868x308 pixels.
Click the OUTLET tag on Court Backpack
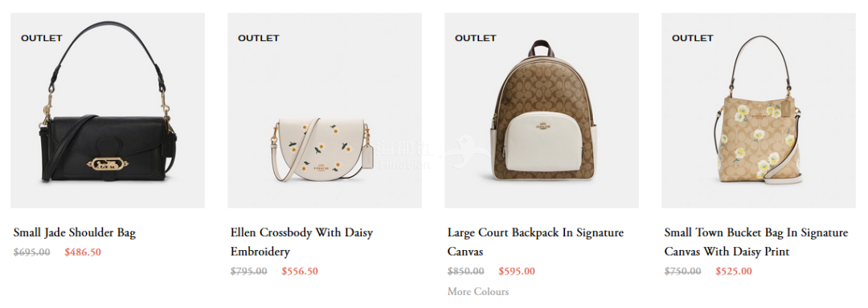[x=476, y=39]
